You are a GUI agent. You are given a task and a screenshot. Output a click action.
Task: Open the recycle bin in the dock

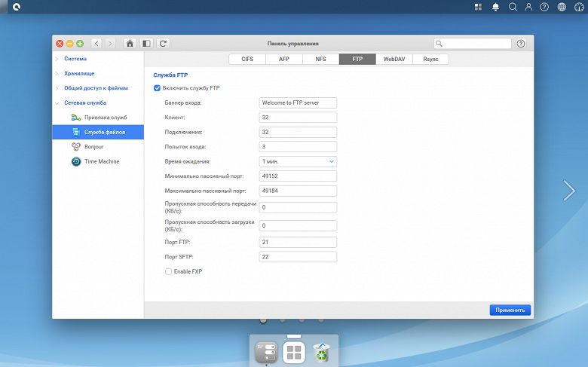click(x=321, y=352)
